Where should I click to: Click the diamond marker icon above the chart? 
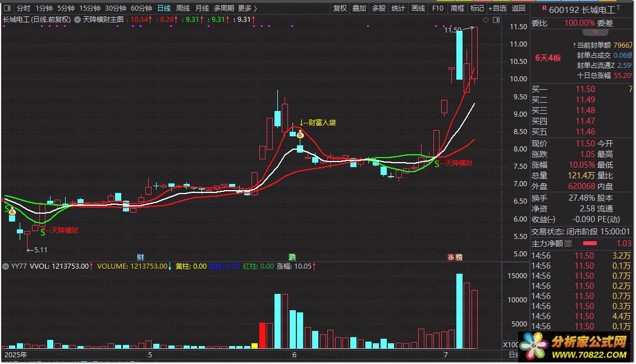[x=486, y=20]
